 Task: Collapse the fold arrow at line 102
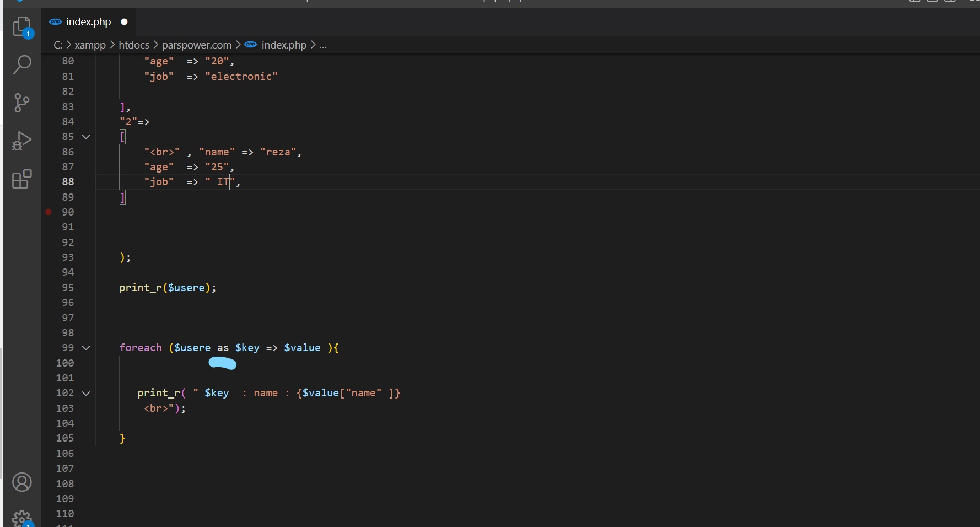[x=86, y=393]
